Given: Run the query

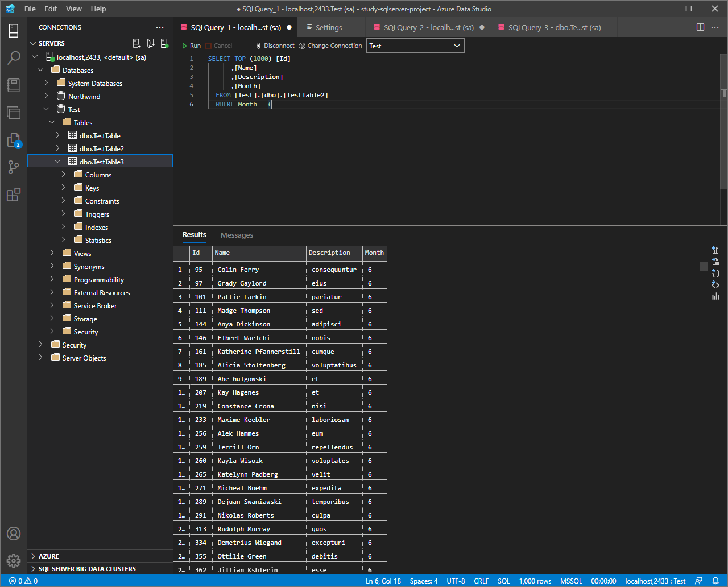Looking at the screenshot, I should point(191,46).
